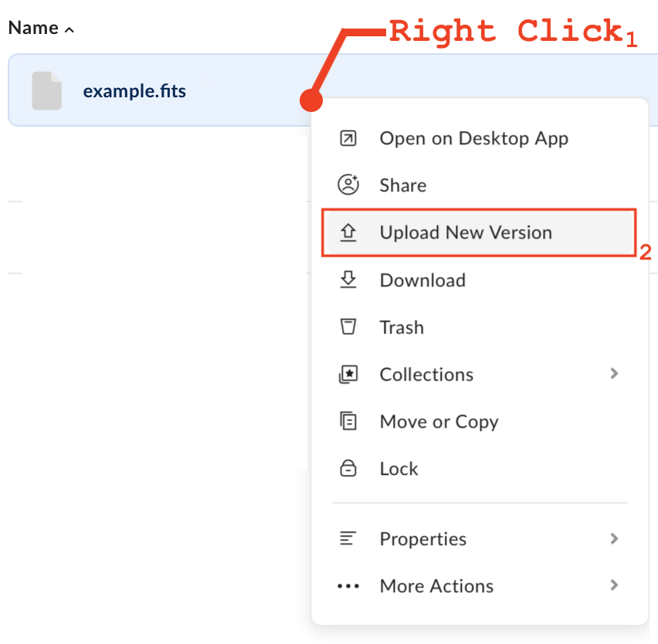This screenshot has height=644, width=658.
Task: Expand the Collections submenu chevron
Action: [614, 374]
